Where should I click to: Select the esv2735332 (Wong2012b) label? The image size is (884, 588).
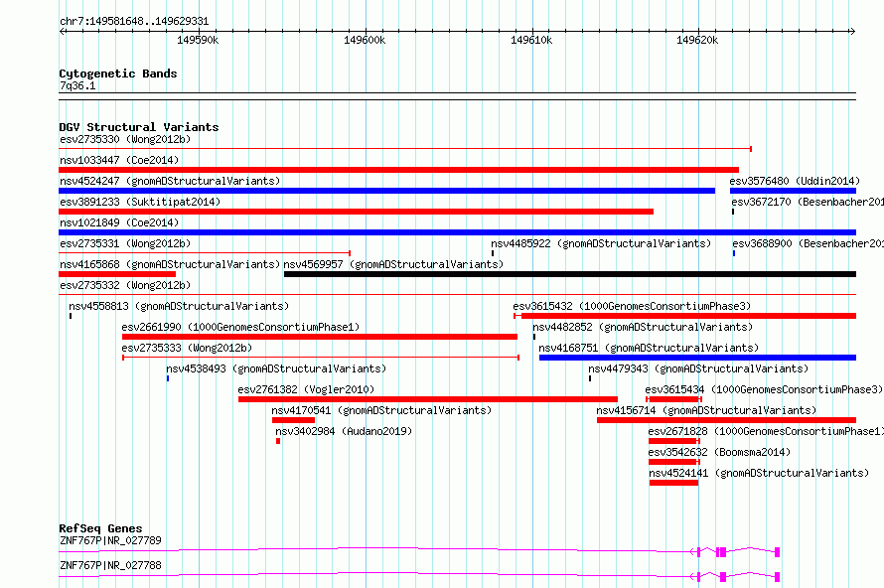pos(125,285)
